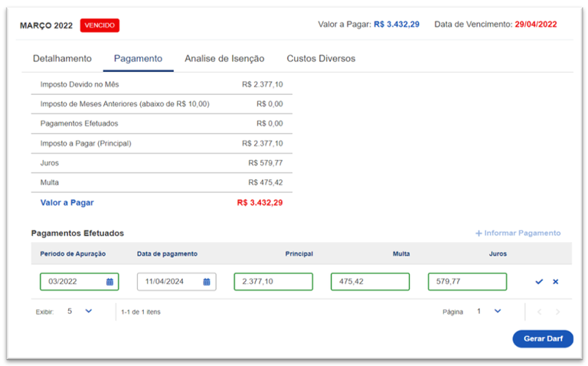Switch to the Detalhamento tab
The width and height of the screenshot is (588, 366).
point(62,58)
